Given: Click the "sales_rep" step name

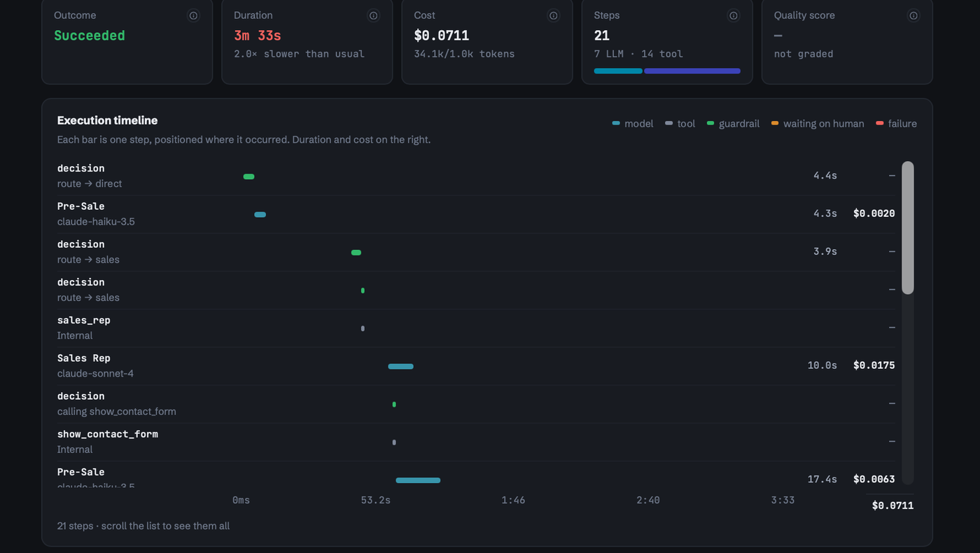Looking at the screenshot, I should (84, 320).
